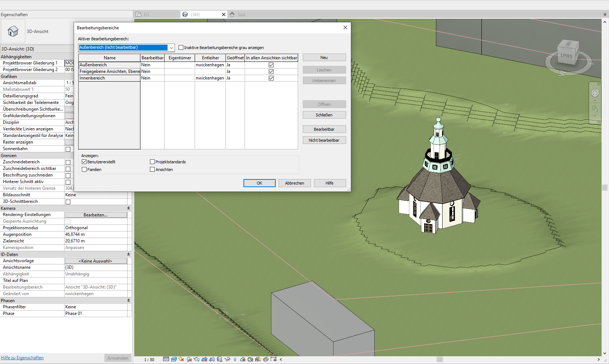Check the Projektstandards checkbox
This screenshot has width=609, height=364.
(x=152, y=161)
